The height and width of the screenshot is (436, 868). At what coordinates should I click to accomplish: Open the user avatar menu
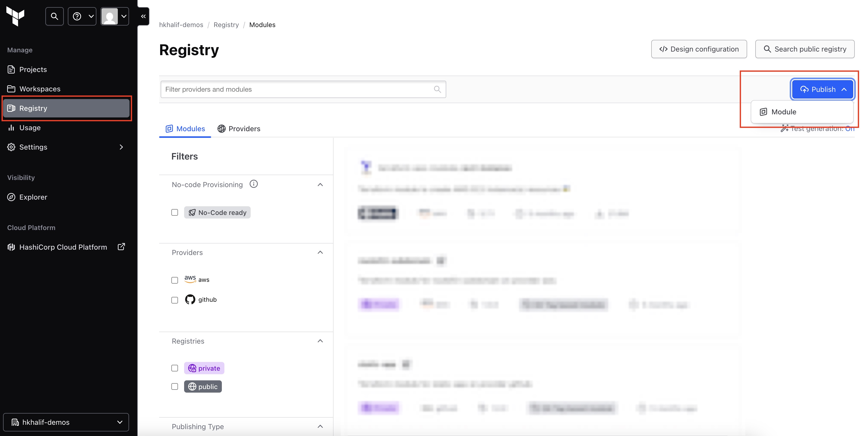point(114,16)
